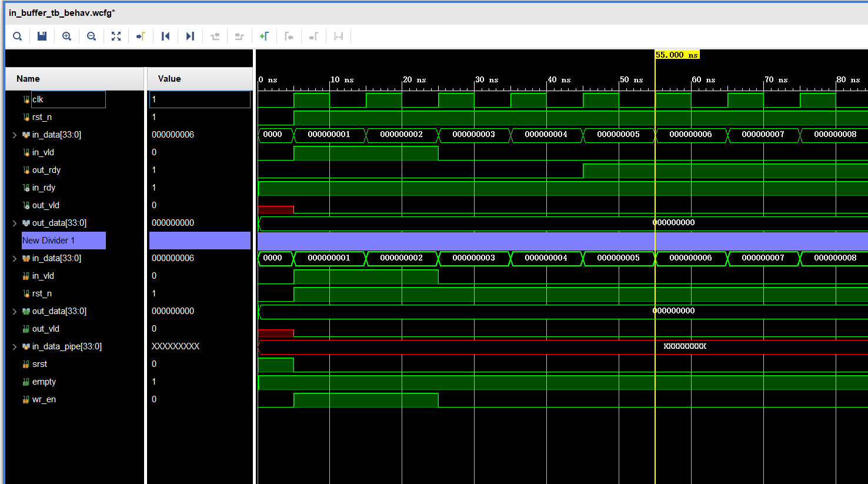Click the 40 ns ruler label
Viewport: 868px width, 484px height.
coord(559,79)
